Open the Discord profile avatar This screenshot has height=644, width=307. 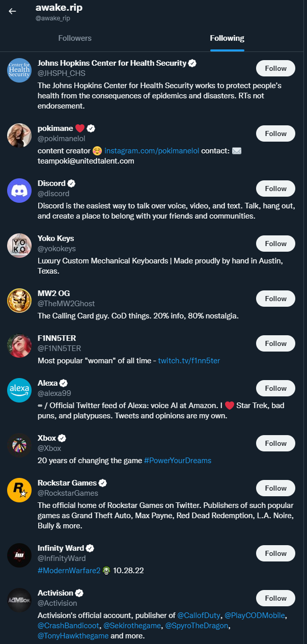click(x=19, y=191)
